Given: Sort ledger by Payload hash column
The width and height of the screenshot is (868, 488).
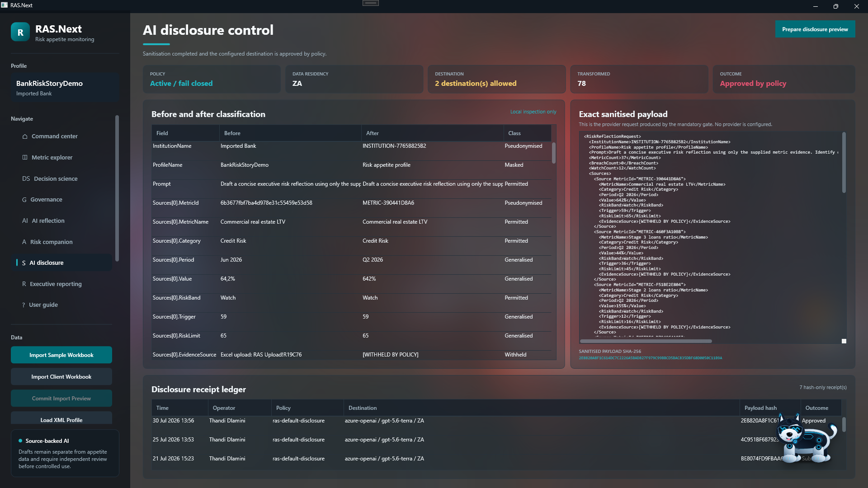Looking at the screenshot, I should click(760, 408).
